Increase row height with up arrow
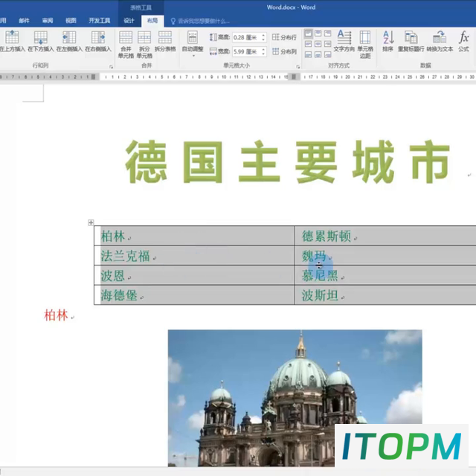The width and height of the screenshot is (476, 476). (263, 35)
